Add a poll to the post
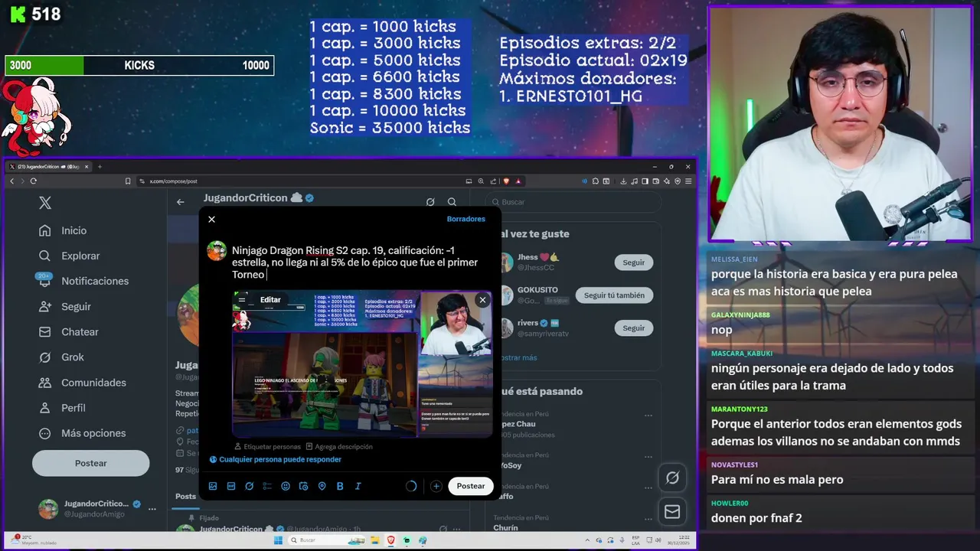Screen dimensions: 980x551 click(x=267, y=486)
